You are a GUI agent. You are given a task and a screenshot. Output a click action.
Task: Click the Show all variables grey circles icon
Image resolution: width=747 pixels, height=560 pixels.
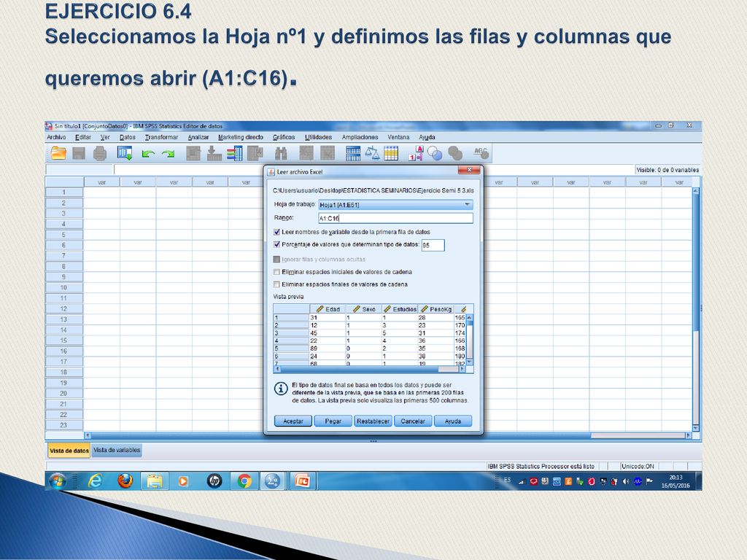[455, 153]
